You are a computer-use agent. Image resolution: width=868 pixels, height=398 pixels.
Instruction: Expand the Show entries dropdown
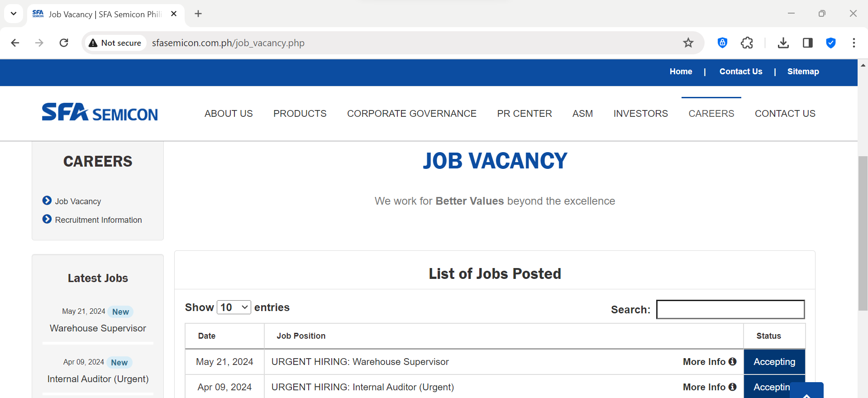click(x=234, y=307)
